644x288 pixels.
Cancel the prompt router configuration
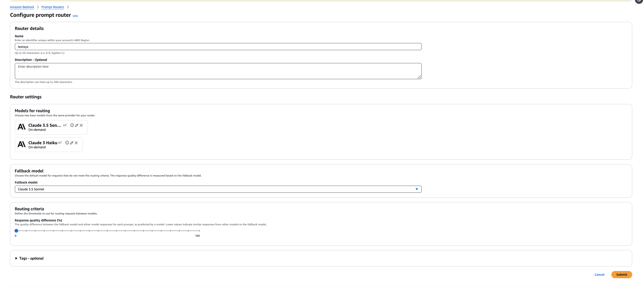[599, 274]
